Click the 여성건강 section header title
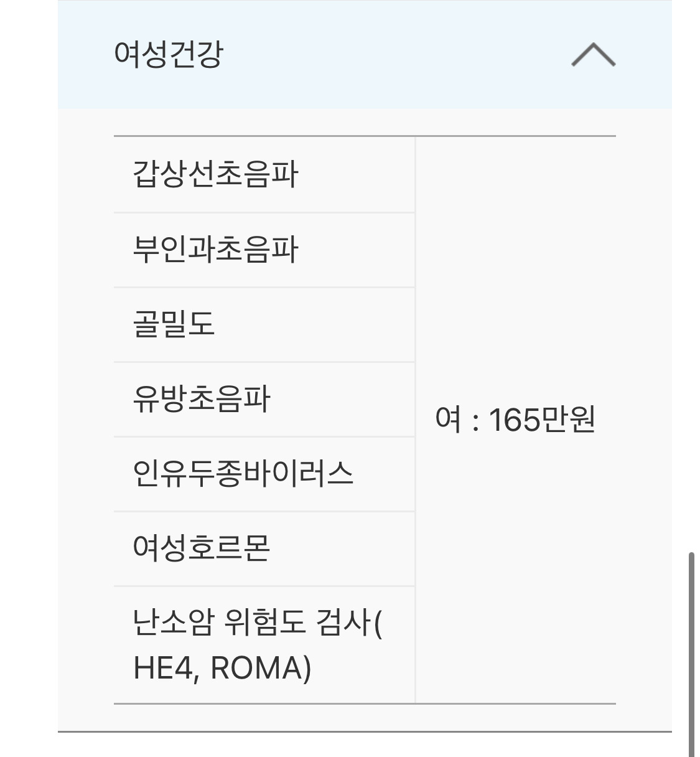Viewport: 700px width, 757px height. tap(168, 54)
